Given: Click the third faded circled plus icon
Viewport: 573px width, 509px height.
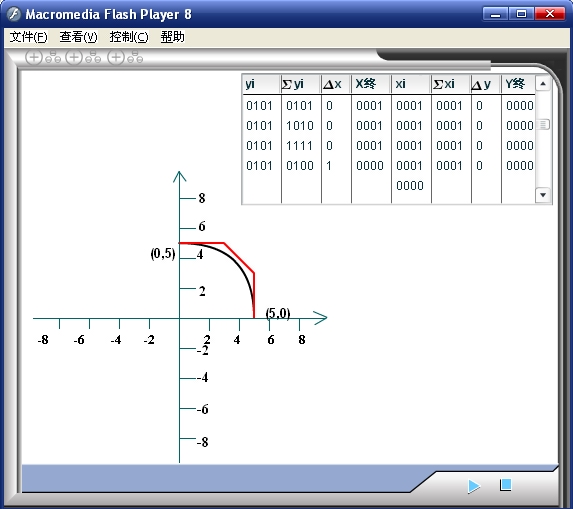Looking at the screenshot, I should (x=116, y=57).
